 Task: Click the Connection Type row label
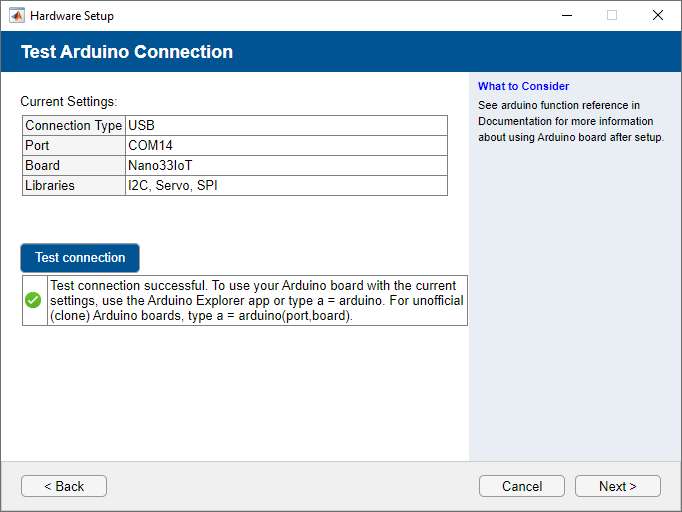pos(74,126)
